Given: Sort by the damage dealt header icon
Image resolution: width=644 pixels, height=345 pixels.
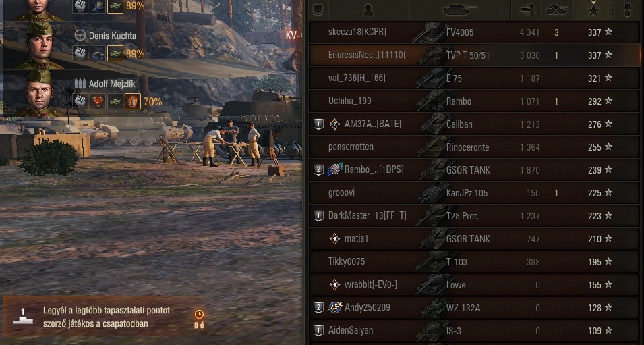Looking at the screenshot, I should point(527,10).
